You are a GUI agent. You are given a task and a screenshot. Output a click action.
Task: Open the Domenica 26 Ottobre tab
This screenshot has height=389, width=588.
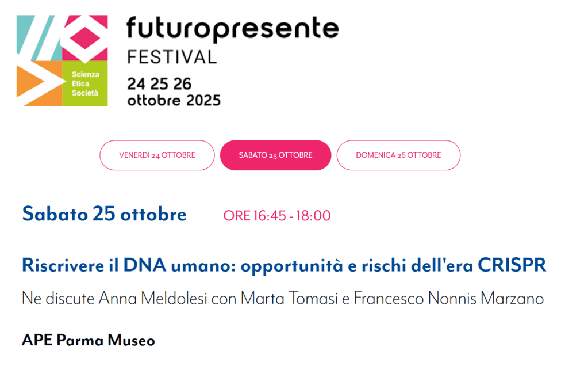tap(398, 155)
